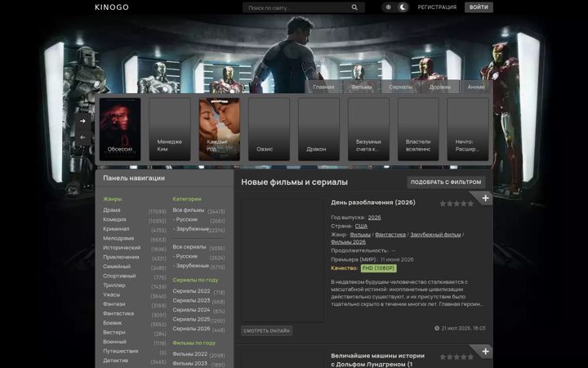The width and height of the screenshot is (588, 368).
Task: Open Сериалы 2022 link
Action: (x=191, y=291)
